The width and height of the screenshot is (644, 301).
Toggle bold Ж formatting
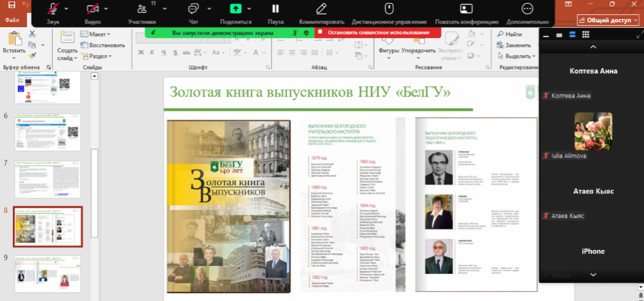[x=141, y=52]
